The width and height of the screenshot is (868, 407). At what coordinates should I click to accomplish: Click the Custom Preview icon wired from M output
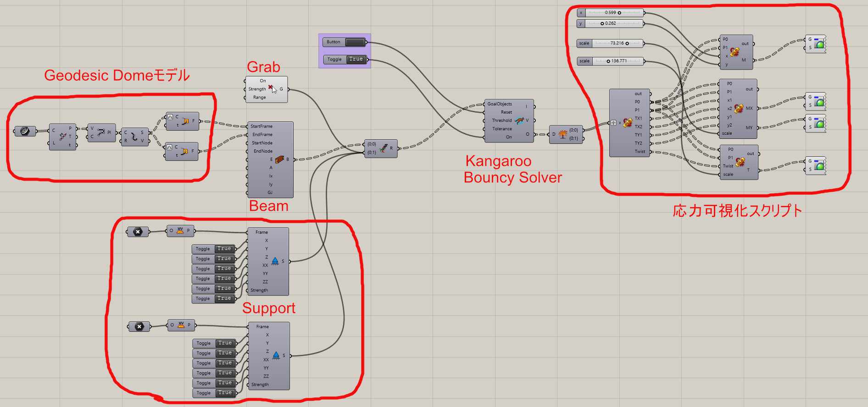[819, 44]
